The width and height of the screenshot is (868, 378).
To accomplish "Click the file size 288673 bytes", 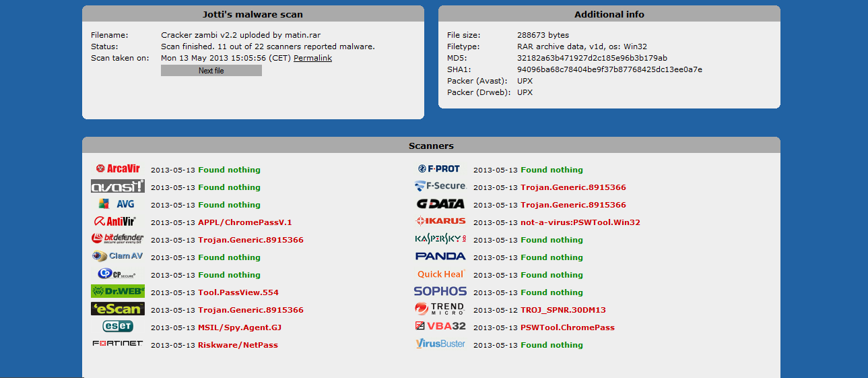I will pyautogui.click(x=543, y=35).
